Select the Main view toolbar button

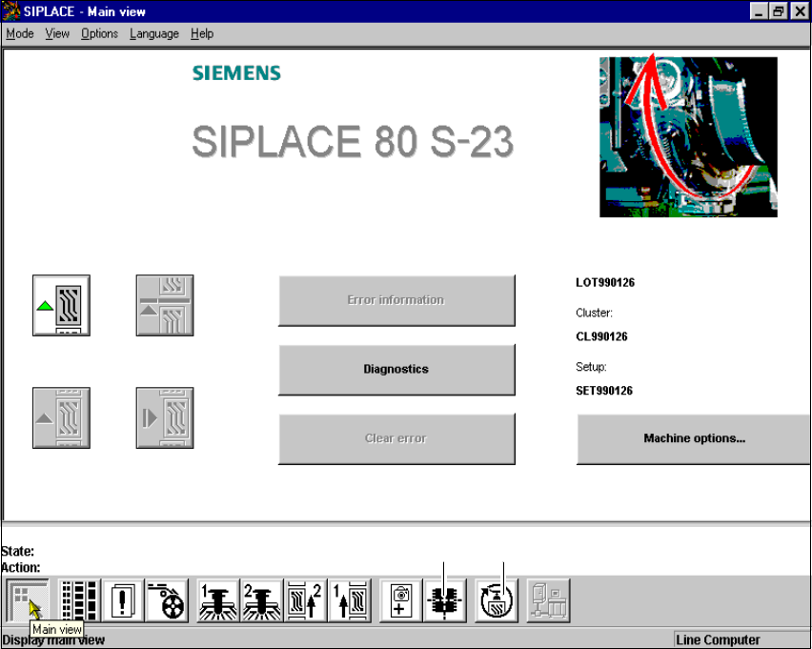click(28, 600)
